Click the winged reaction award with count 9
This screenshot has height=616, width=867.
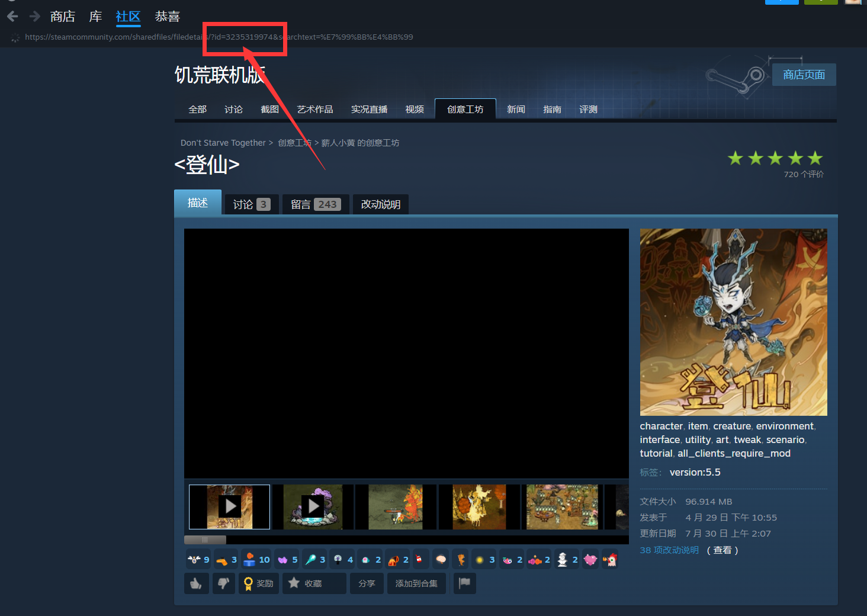tap(198, 560)
